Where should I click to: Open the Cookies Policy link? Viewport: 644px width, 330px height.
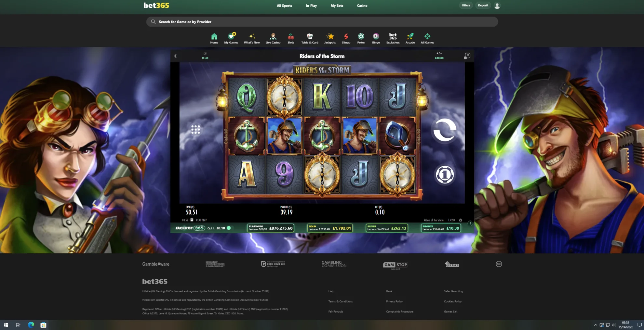(453, 301)
